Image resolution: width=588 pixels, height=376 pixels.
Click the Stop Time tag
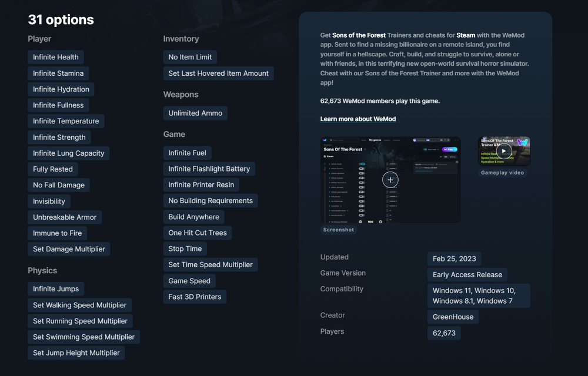click(x=185, y=249)
